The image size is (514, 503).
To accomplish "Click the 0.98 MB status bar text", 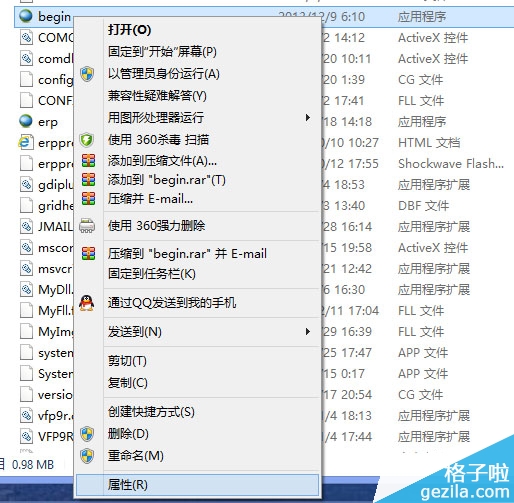I will 33,464.
